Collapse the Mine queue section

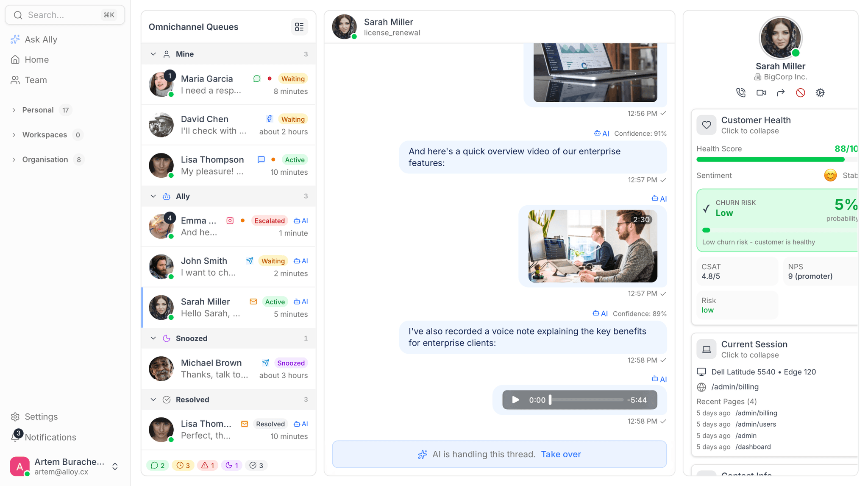coord(153,54)
